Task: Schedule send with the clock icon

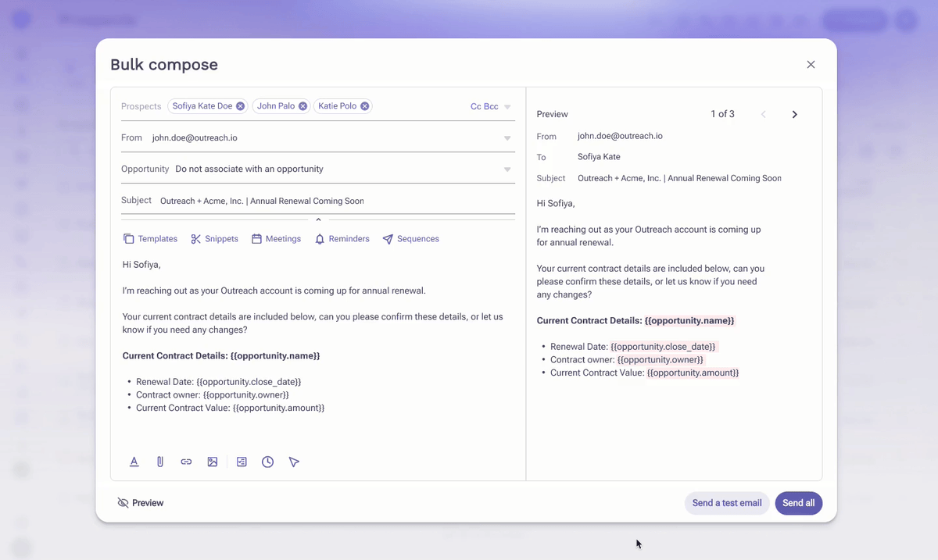Action: tap(267, 462)
